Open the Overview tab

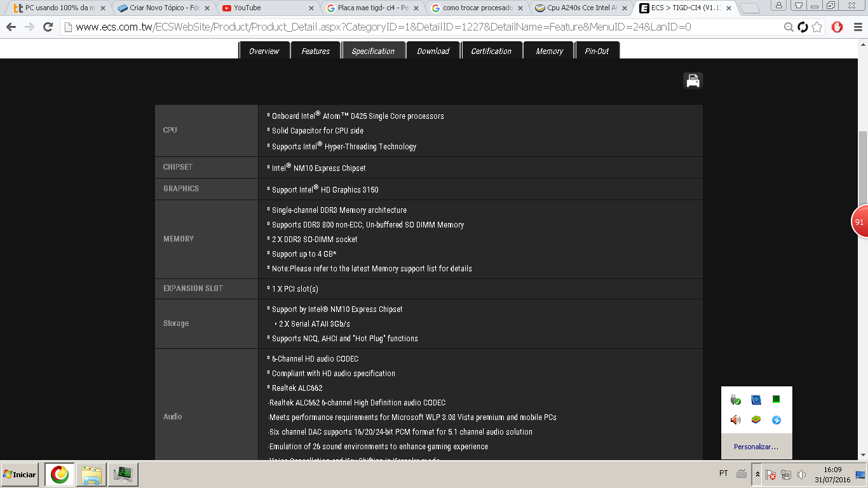click(x=264, y=51)
